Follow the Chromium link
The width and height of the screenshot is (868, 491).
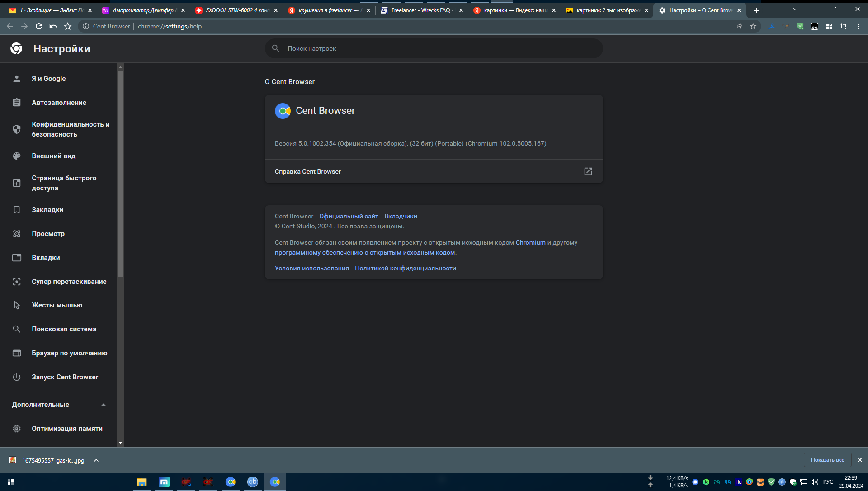click(530, 243)
